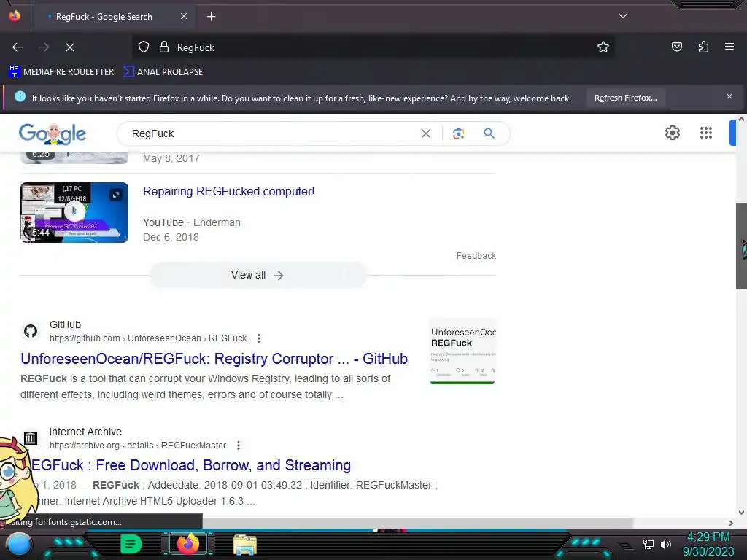Click the blue search magnifier icon
The image size is (747, 560).
489,133
